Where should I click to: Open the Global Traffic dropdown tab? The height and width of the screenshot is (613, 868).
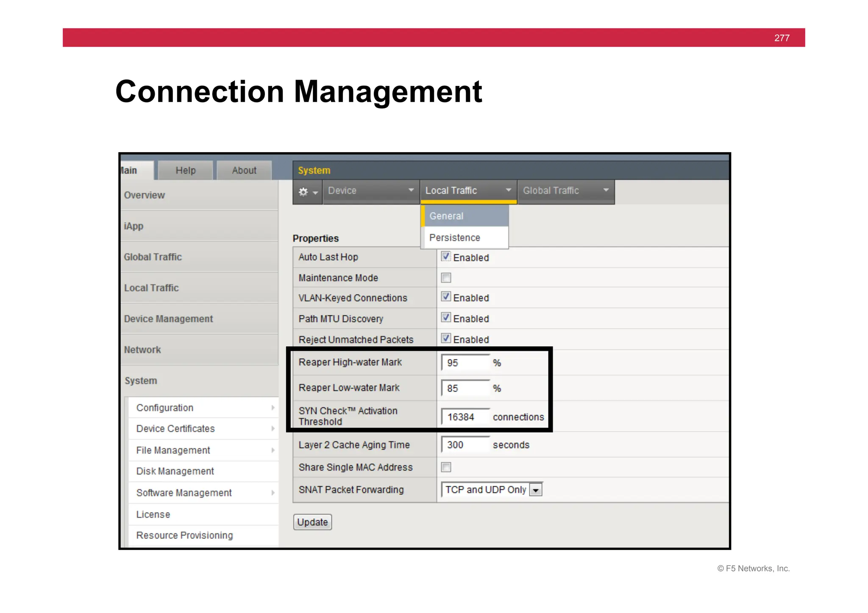point(566,191)
